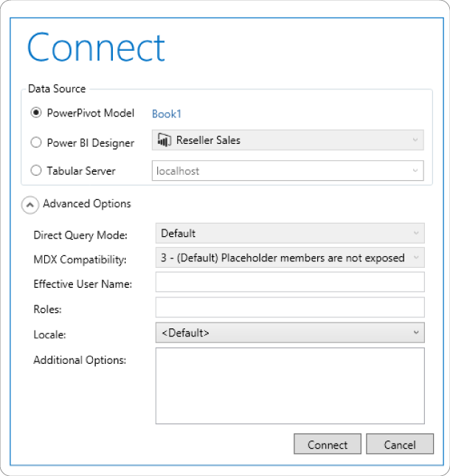Select the Power BI Designer radio button
The height and width of the screenshot is (476, 450).
(x=36, y=142)
